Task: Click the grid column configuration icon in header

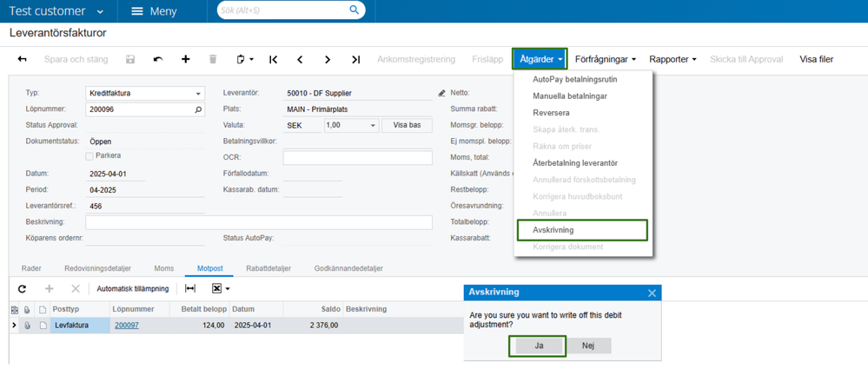Action: click(x=15, y=309)
